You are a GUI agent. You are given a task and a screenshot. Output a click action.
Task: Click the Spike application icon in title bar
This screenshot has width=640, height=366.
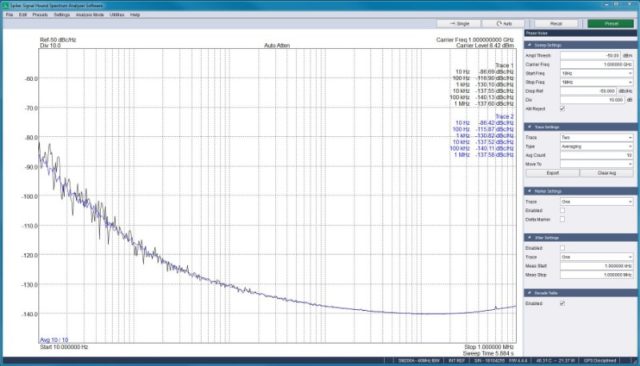coord(6,6)
